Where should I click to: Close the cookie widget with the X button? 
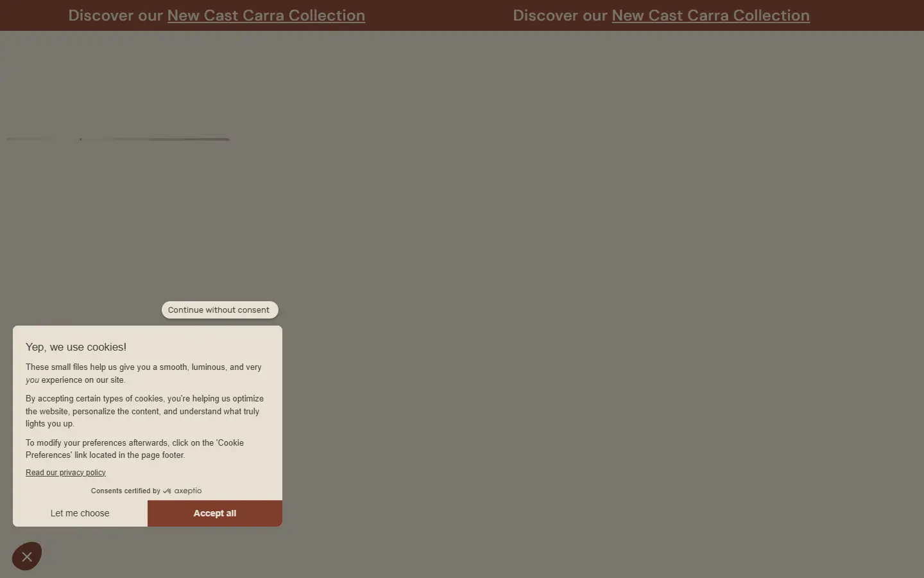(x=27, y=556)
